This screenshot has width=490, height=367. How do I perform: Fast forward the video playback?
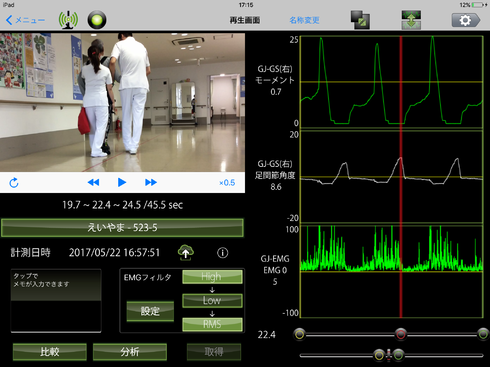tap(151, 182)
